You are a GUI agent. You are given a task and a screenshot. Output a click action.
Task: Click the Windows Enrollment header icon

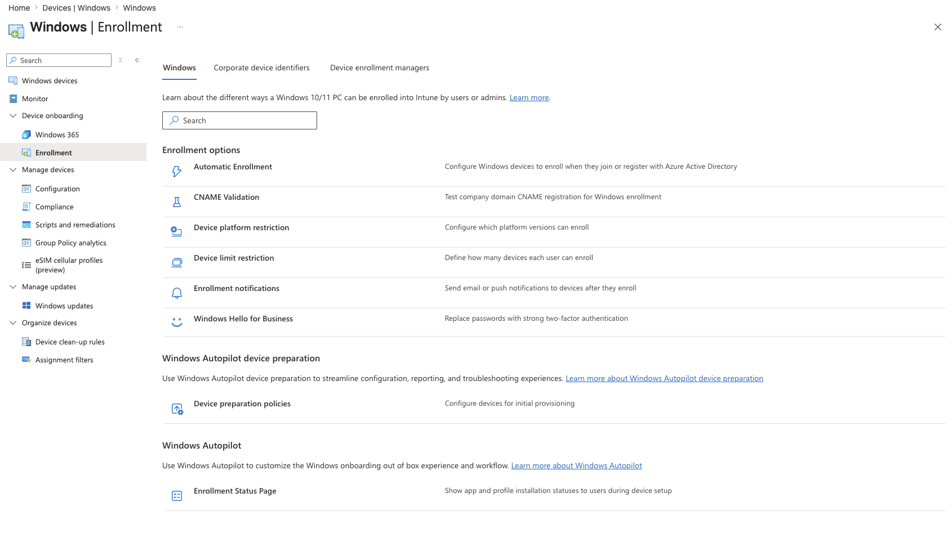point(16,31)
